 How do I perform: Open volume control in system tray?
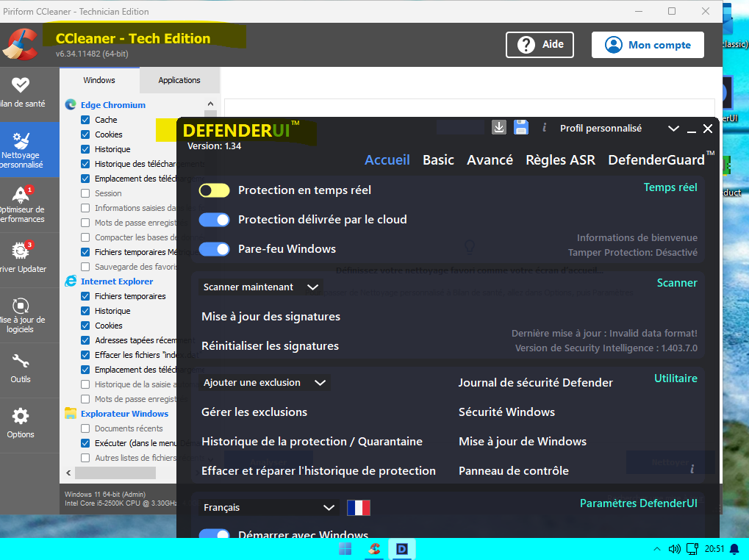coord(674,549)
